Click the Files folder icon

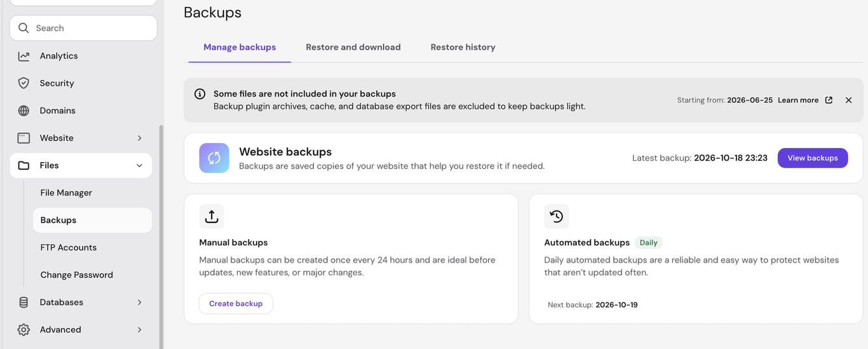pos(24,165)
